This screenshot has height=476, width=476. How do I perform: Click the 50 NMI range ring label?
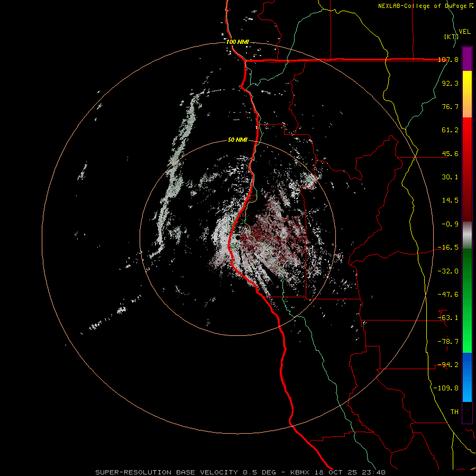click(237, 140)
